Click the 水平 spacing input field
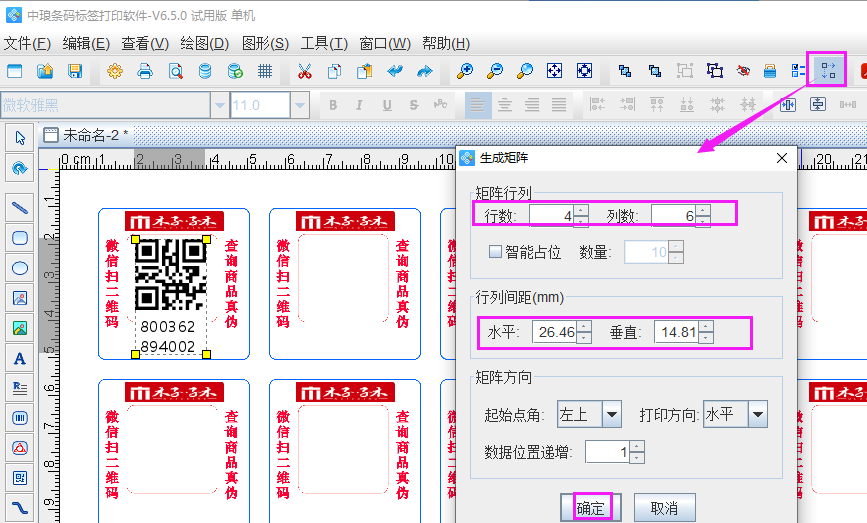The height and width of the screenshot is (523, 867). point(555,332)
